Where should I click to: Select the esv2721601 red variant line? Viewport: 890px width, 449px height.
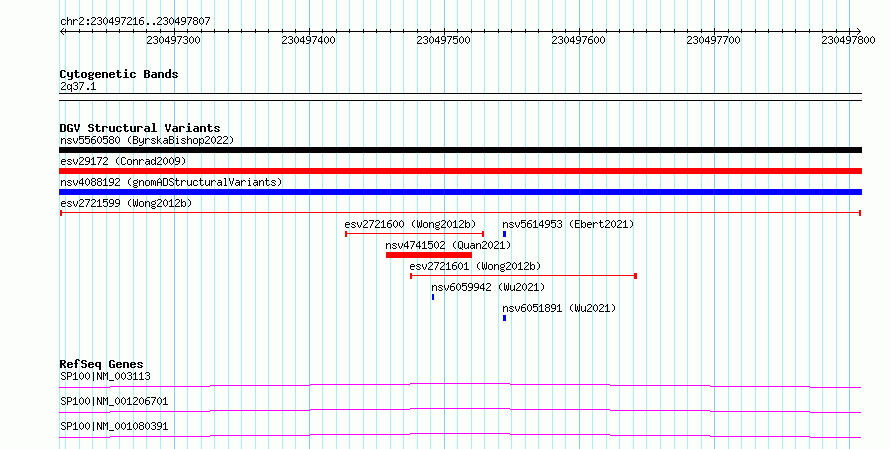click(523, 276)
